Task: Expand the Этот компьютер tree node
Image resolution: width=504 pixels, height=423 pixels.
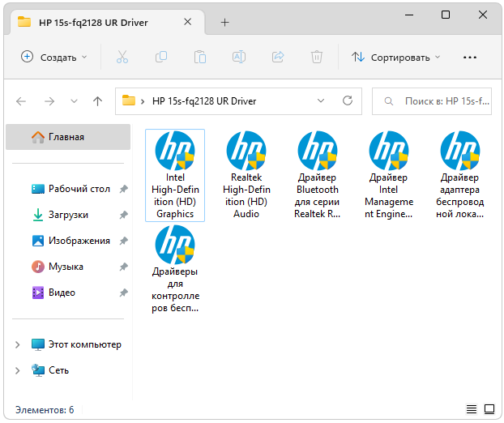Action: 18,344
